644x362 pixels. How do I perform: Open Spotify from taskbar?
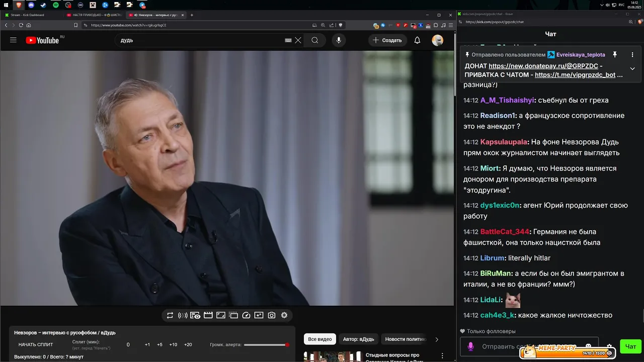click(x=56, y=5)
